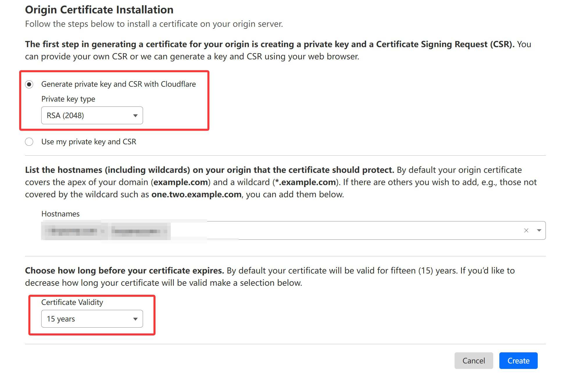Click the bold *.example.com wildcard text
Viewport: 588px width, 389px height.
click(x=305, y=182)
